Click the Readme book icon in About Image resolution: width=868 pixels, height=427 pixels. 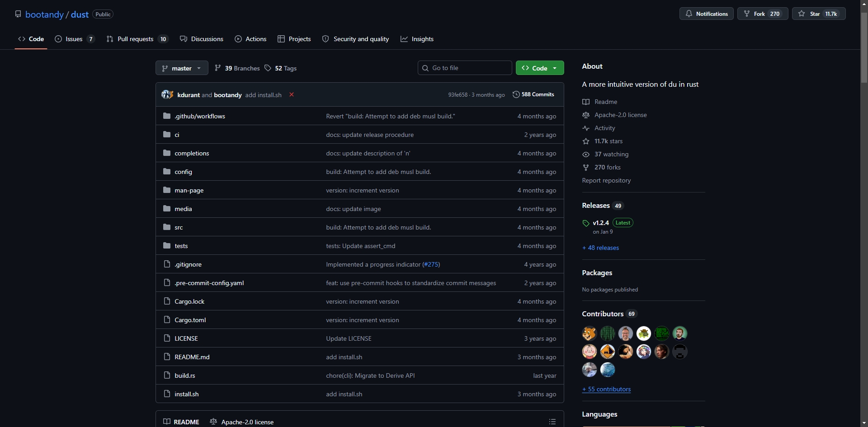coord(586,102)
